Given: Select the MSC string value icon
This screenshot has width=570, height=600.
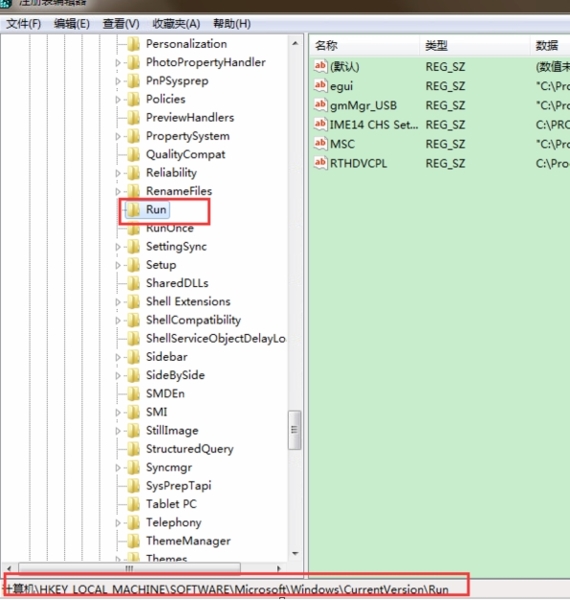Looking at the screenshot, I should tap(320, 143).
